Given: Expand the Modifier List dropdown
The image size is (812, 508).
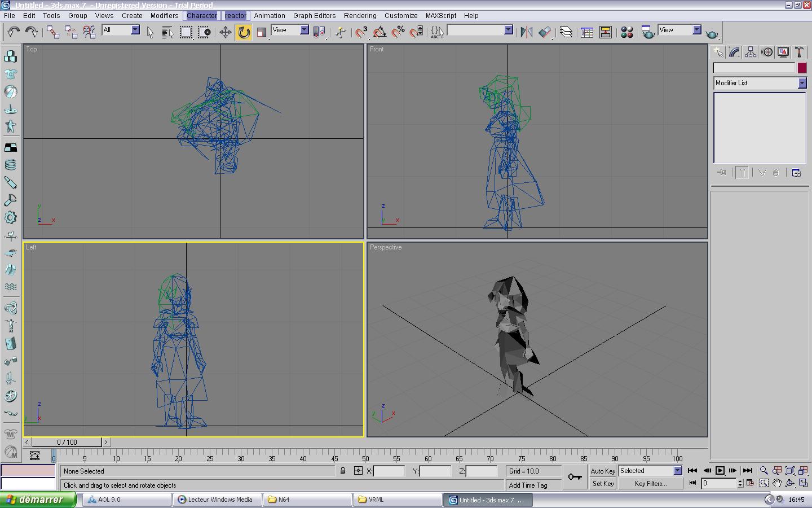Looking at the screenshot, I should click(760, 83).
